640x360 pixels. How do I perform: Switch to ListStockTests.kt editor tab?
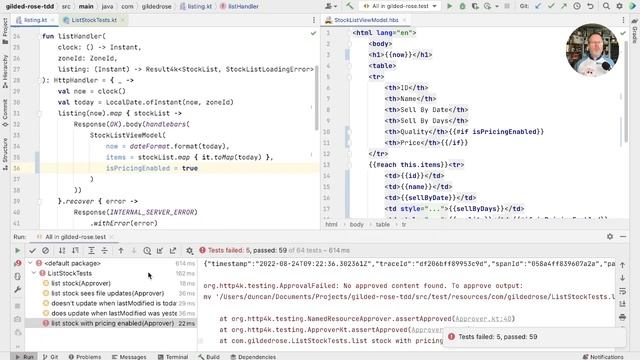point(94,20)
